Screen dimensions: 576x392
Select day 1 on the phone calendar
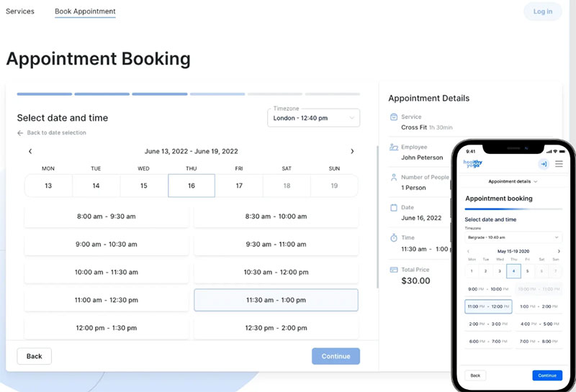pos(472,271)
